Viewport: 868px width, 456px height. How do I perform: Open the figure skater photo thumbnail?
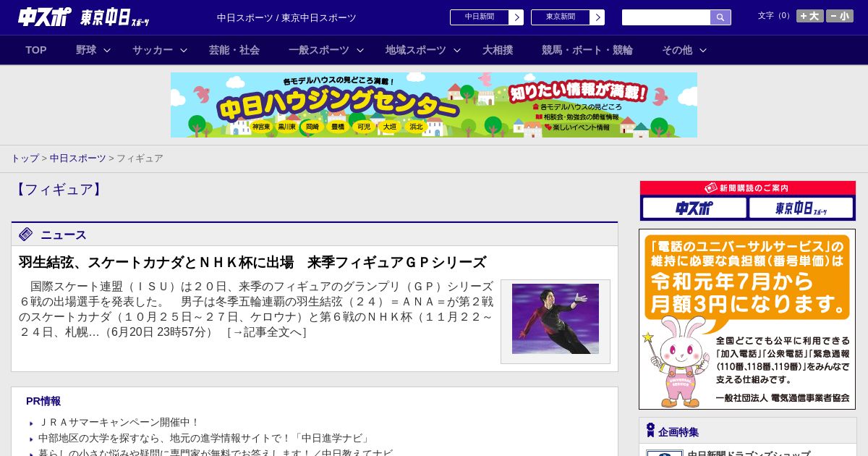point(556,318)
